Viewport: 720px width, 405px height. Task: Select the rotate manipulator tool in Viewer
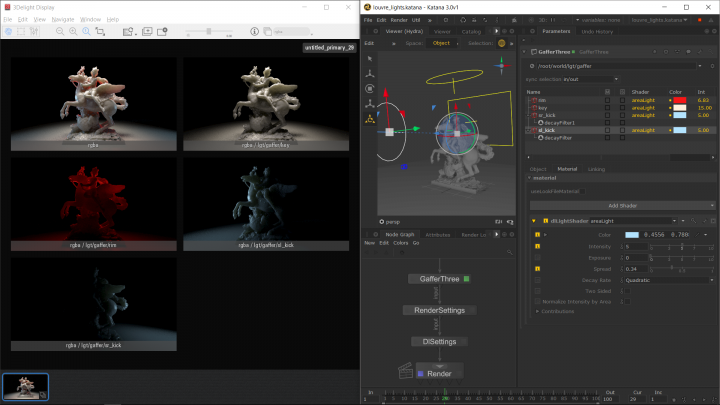point(370,87)
